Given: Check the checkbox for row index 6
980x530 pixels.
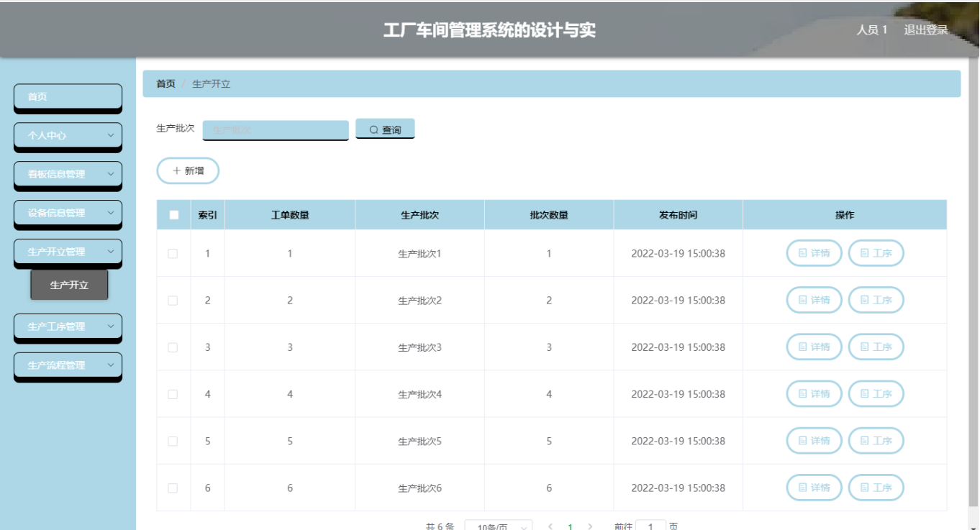Looking at the screenshot, I should pyautogui.click(x=173, y=488).
